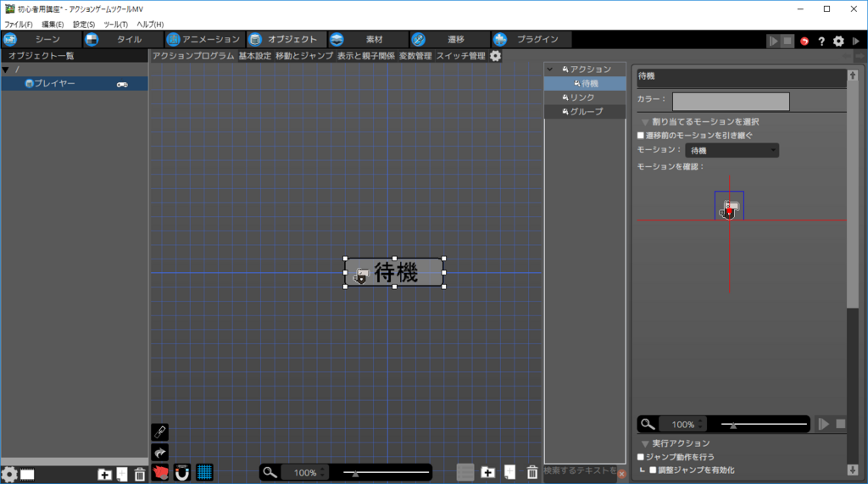The height and width of the screenshot is (484, 868).
Task: Click the curved arrow icon in canvas
Action: [x=160, y=453]
